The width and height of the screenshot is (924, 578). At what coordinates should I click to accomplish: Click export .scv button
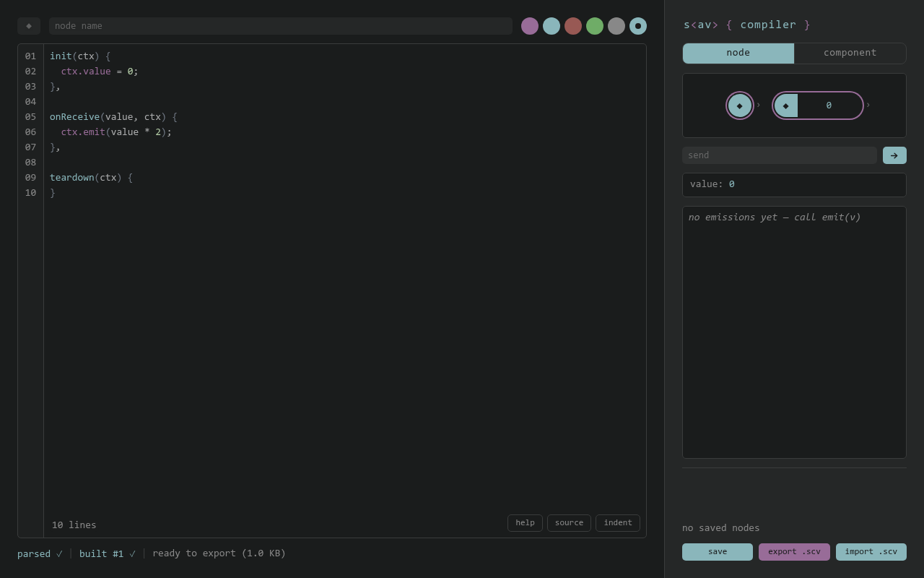pyautogui.click(x=794, y=552)
